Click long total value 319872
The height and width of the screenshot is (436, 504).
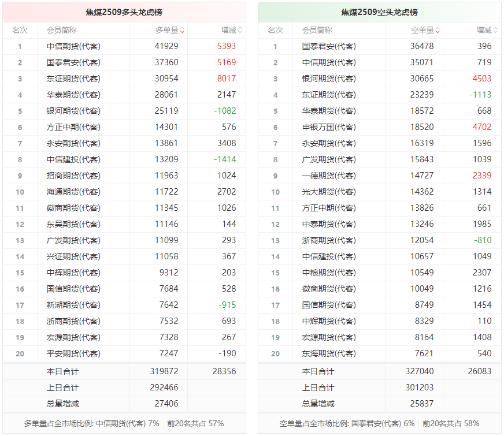click(164, 371)
